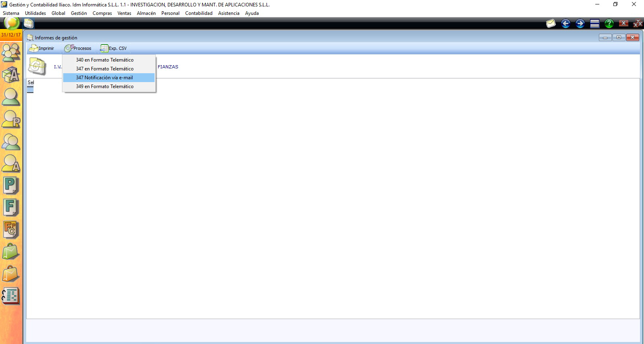
Task: Click the 31/12/17 date indicator
Action: [x=11, y=35]
